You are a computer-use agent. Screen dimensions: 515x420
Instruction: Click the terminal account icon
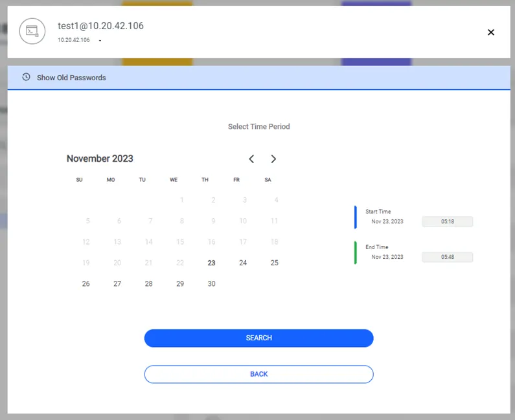(32, 31)
